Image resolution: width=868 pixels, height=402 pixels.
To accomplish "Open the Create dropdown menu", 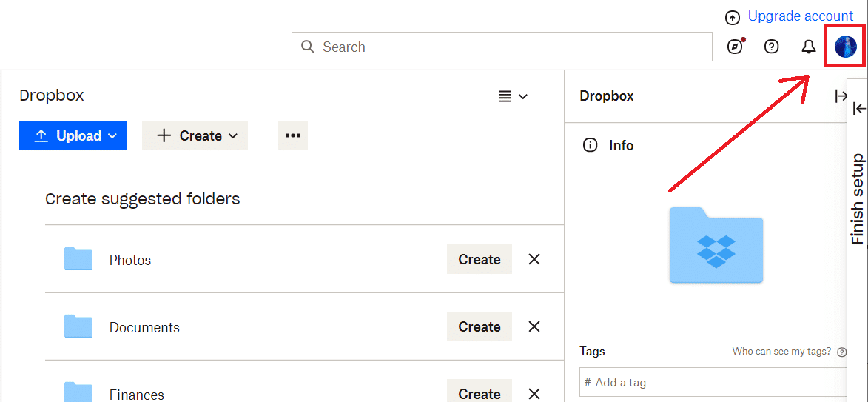I will click(195, 135).
